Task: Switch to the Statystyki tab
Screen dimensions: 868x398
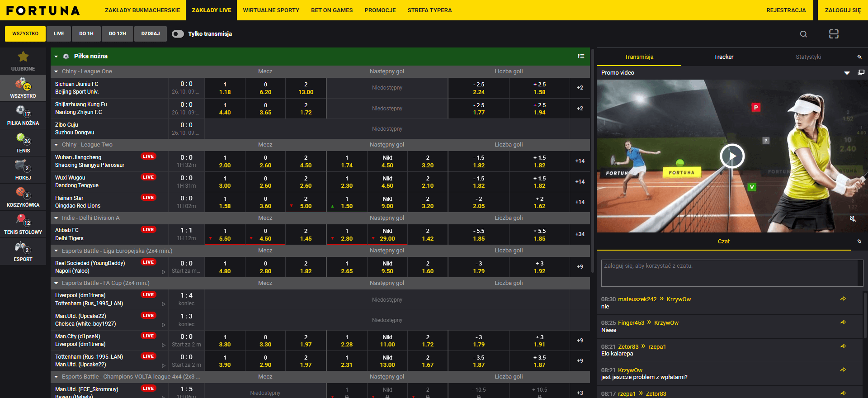Action: pos(808,57)
